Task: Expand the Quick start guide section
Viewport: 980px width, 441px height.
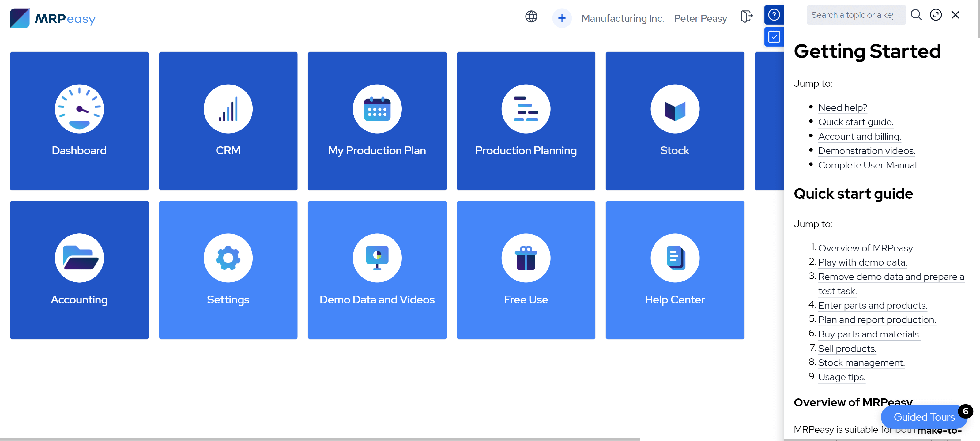Action: [x=856, y=122]
